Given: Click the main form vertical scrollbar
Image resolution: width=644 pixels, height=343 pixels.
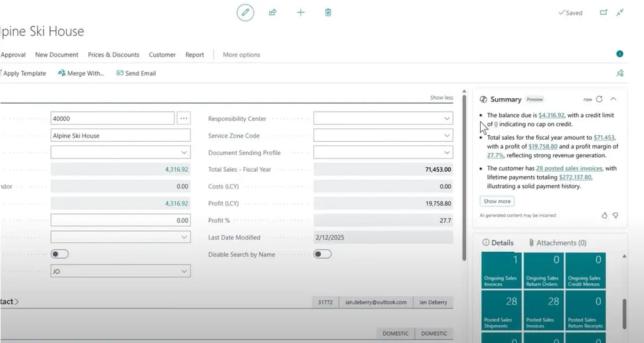Looking at the screenshot, I should [464, 176].
